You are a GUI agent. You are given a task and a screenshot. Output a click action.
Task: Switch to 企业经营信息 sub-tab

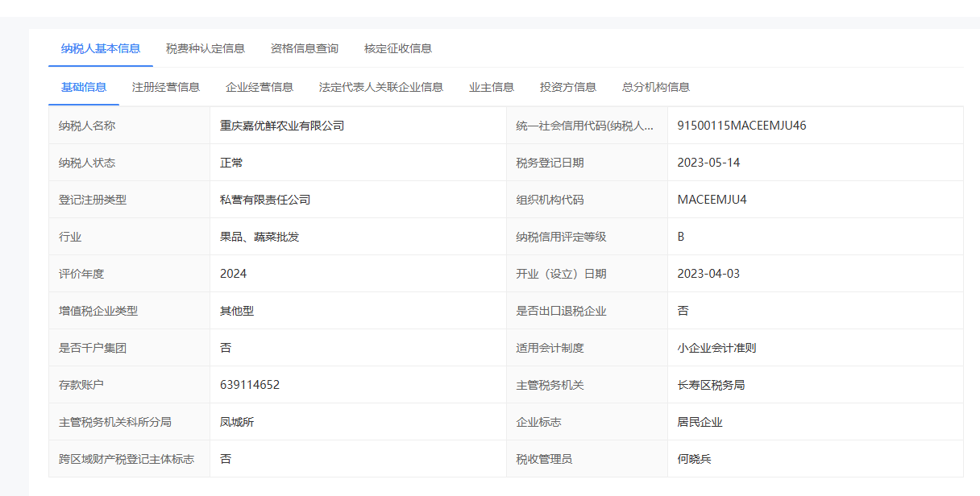click(260, 87)
